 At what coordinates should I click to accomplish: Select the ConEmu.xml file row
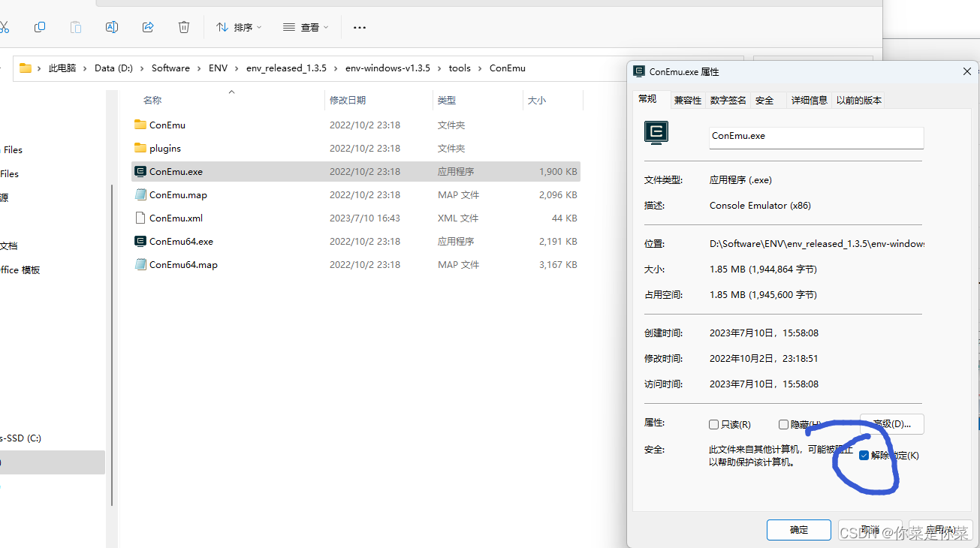pos(356,218)
